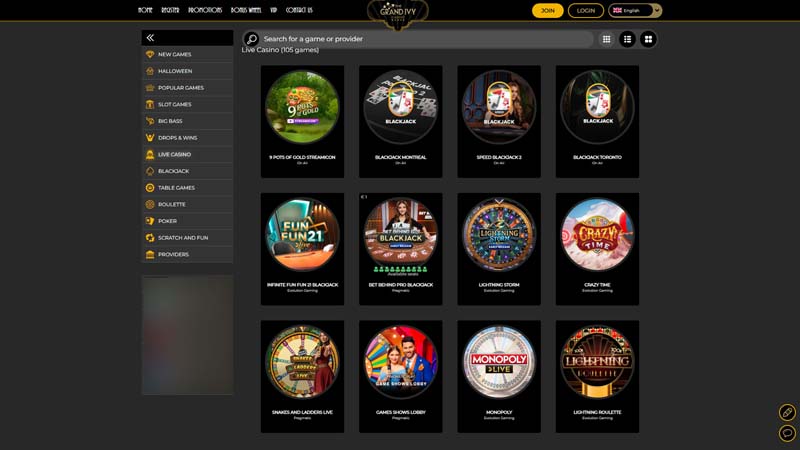800x450 pixels.
Task: Switch to large tile view
Action: 648,39
